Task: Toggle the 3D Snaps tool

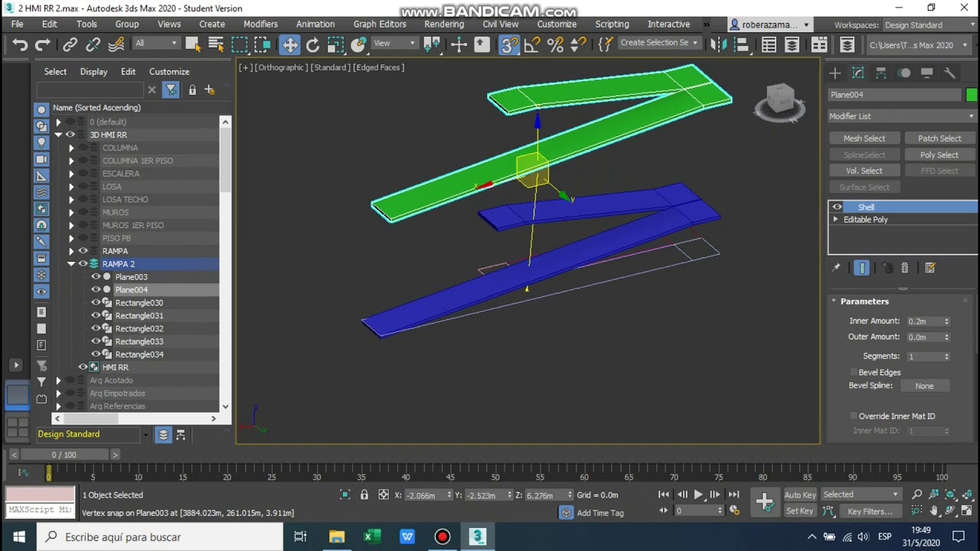Action: coord(508,45)
